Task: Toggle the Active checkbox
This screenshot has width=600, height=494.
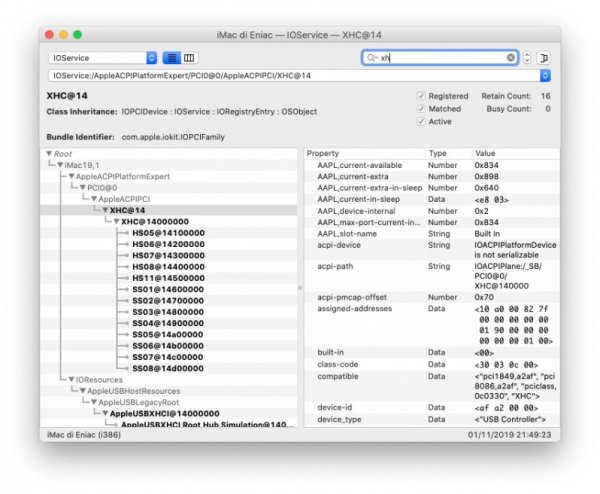Action: tap(421, 121)
